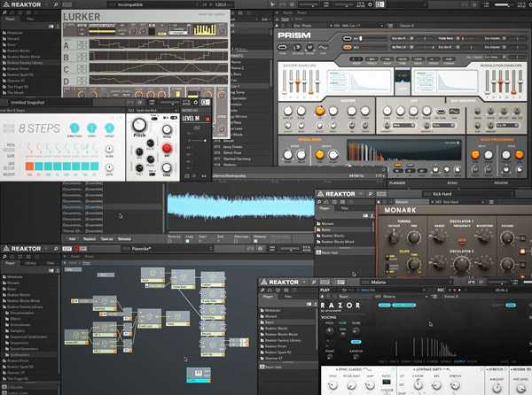Click the red knob on the oscillator block
This screenshot has width=532, height=395.
point(167,148)
